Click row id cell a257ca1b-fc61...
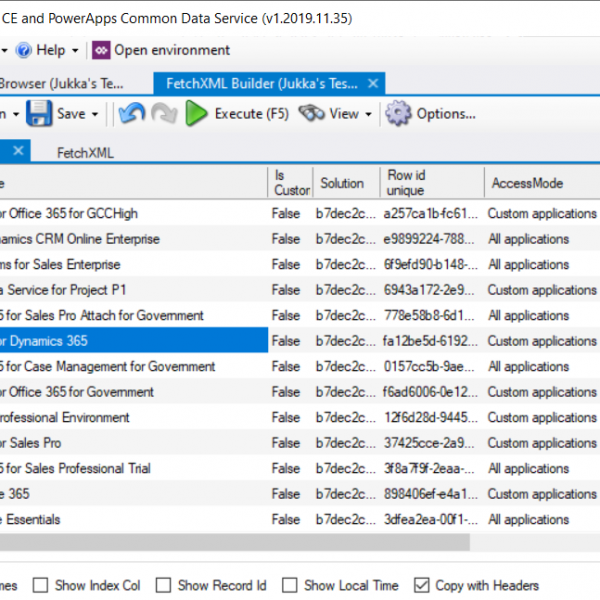The width and height of the screenshot is (600, 600). 430,213
